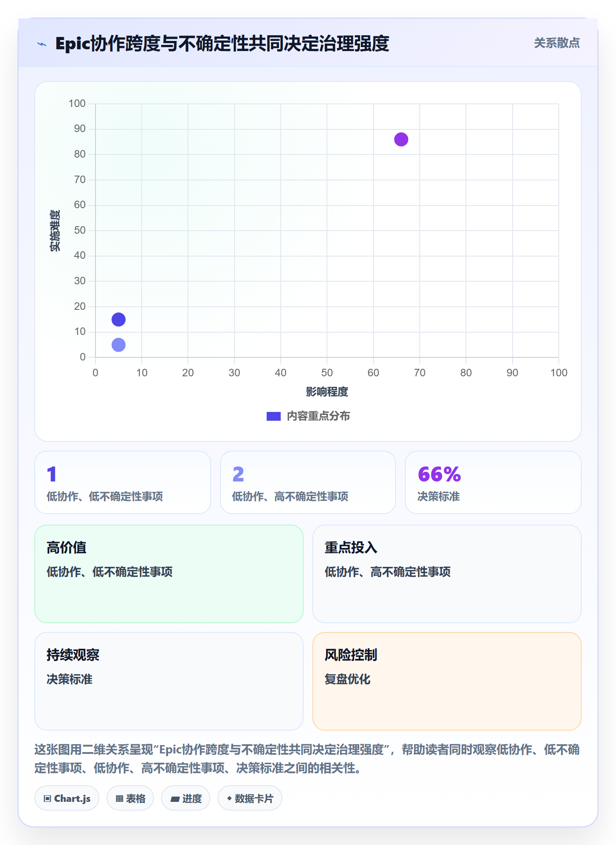Click the lightning bolt icon beside the title
Viewport: 616px width, 845px height.
42,44
